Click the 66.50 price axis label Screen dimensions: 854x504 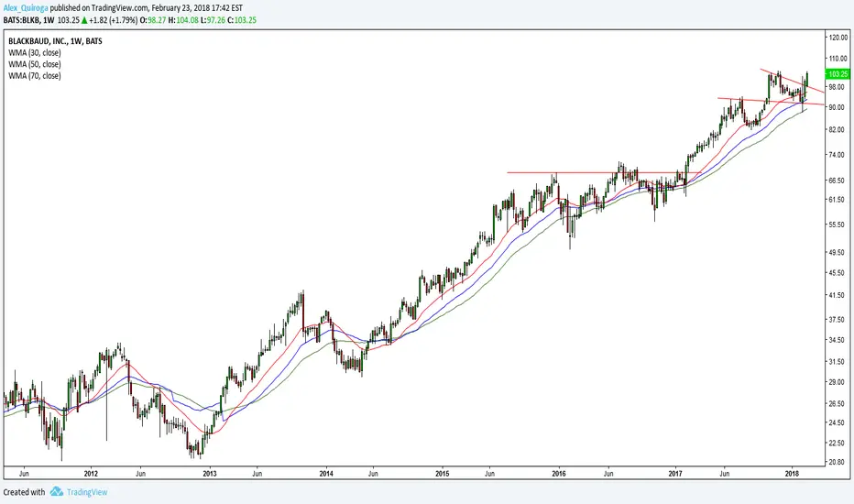click(838, 181)
